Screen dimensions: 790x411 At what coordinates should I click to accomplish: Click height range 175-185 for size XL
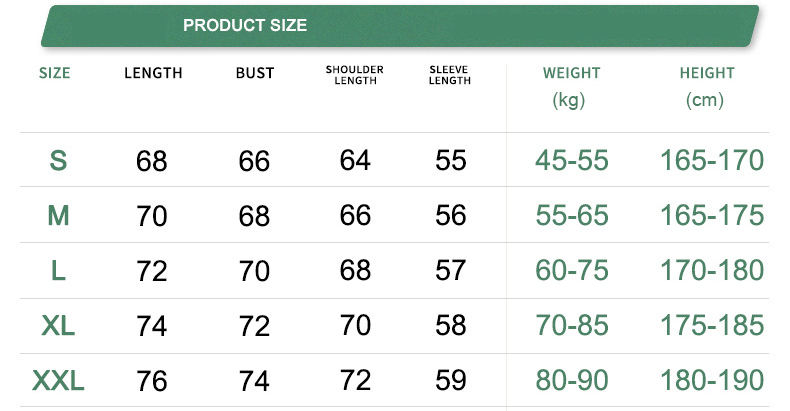click(711, 325)
